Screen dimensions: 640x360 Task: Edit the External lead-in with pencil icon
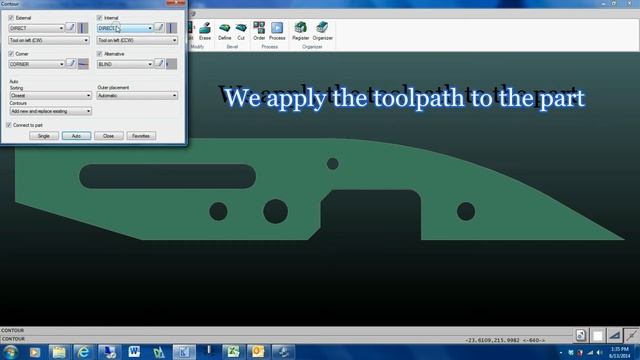(x=70, y=27)
